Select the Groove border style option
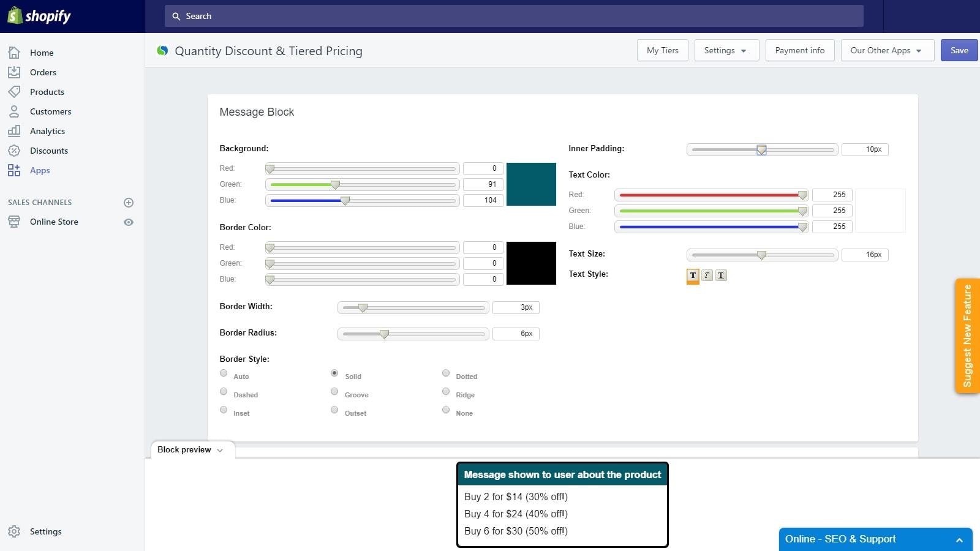 334,392
